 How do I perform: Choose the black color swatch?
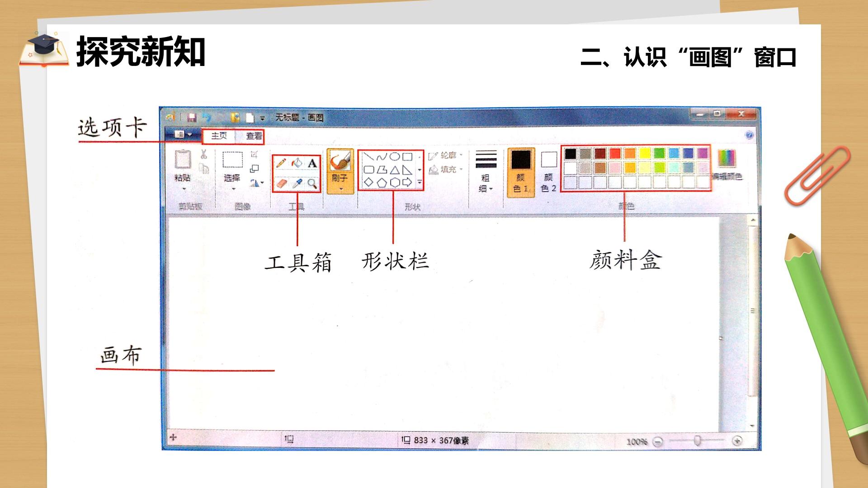[x=571, y=154]
